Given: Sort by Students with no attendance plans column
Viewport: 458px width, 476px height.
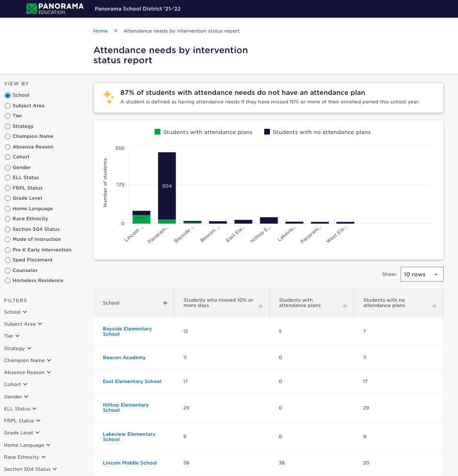Looking at the screenshot, I should pyautogui.click(x=435, y=306).
